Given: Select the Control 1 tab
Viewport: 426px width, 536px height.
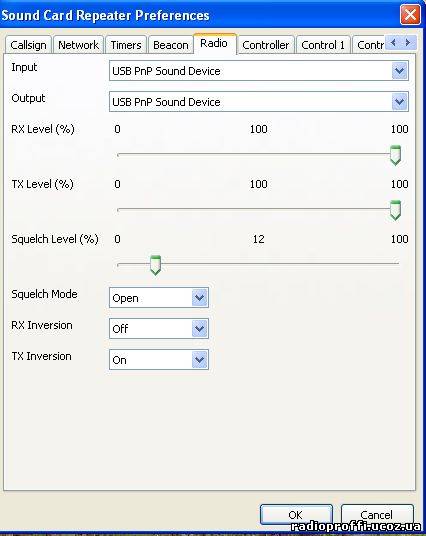Looking at the screenshot, I should [323, 45].
